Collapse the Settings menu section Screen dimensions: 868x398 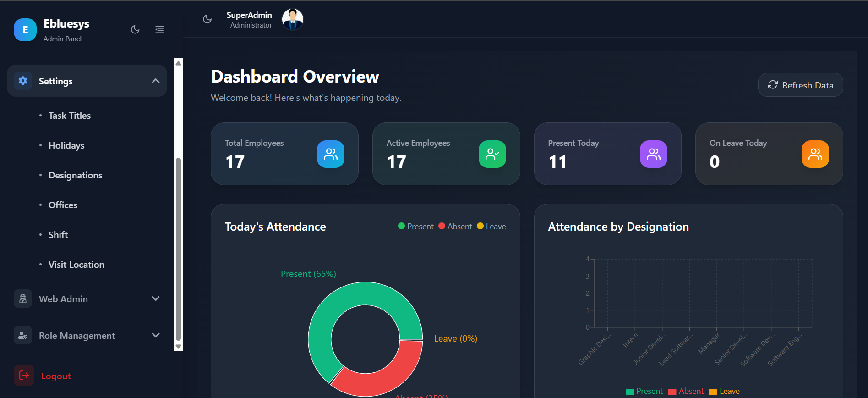pos(156,81)
